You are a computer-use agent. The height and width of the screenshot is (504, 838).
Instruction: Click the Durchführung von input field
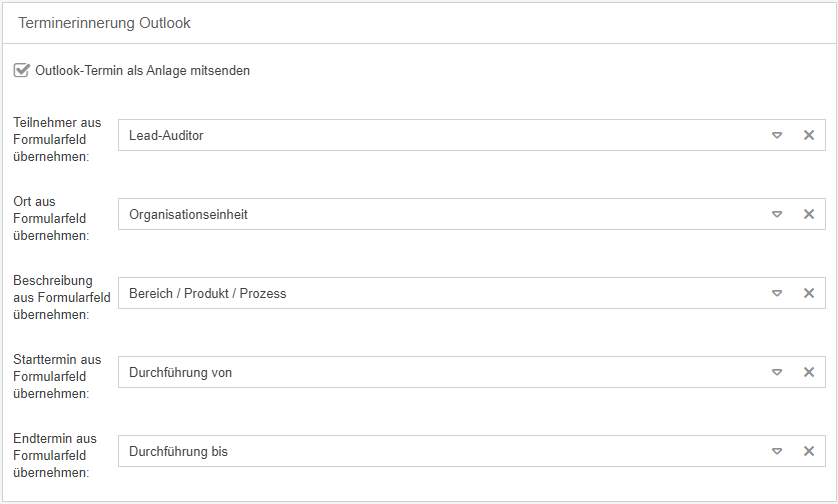coord(440,372)
